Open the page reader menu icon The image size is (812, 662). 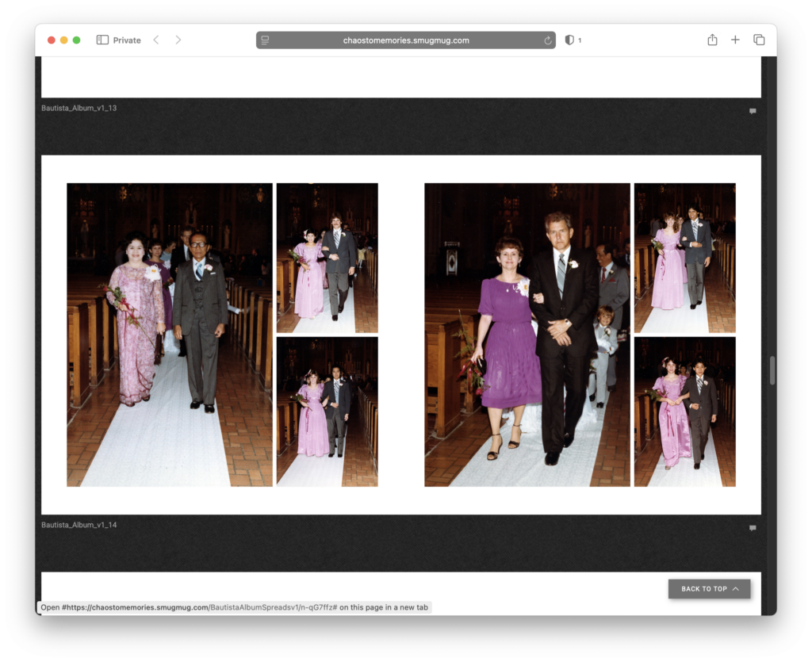pyautogui.click(x=265, y=40)
